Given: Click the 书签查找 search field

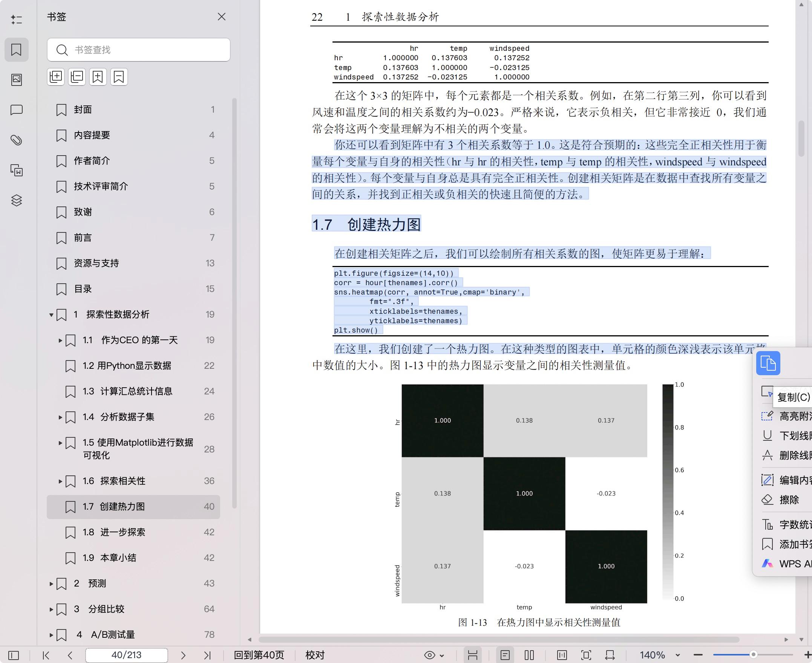Looking at the screenshot, I should coord(139,50).
